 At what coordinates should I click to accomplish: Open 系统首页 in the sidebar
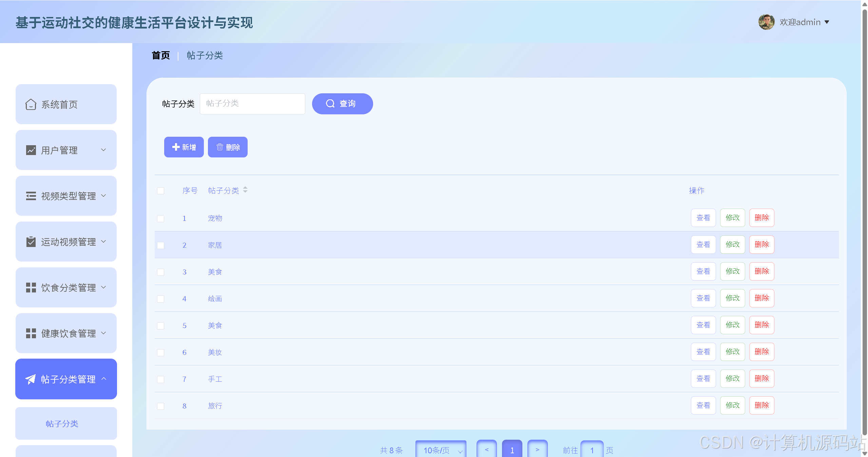point(66,104)
